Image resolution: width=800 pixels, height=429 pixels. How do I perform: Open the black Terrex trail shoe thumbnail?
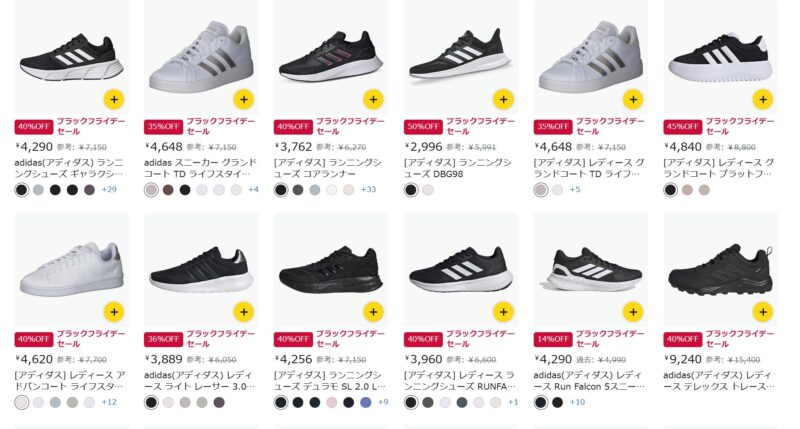point(720,270)
